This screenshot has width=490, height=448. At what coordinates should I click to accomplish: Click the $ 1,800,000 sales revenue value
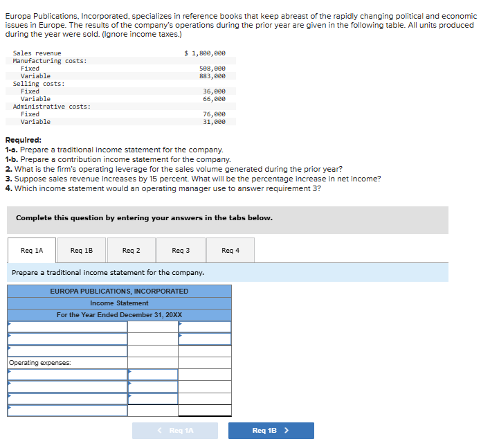205,53
